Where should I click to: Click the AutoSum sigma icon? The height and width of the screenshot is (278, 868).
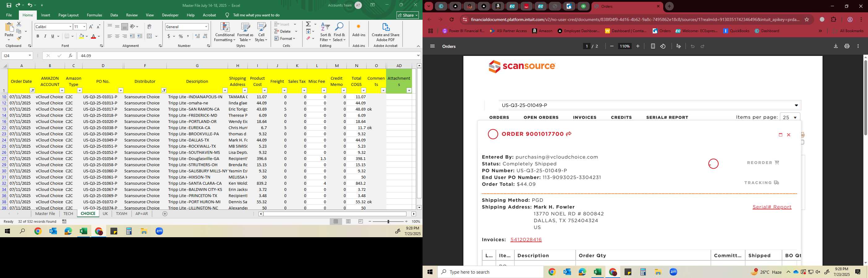point(308,24)
